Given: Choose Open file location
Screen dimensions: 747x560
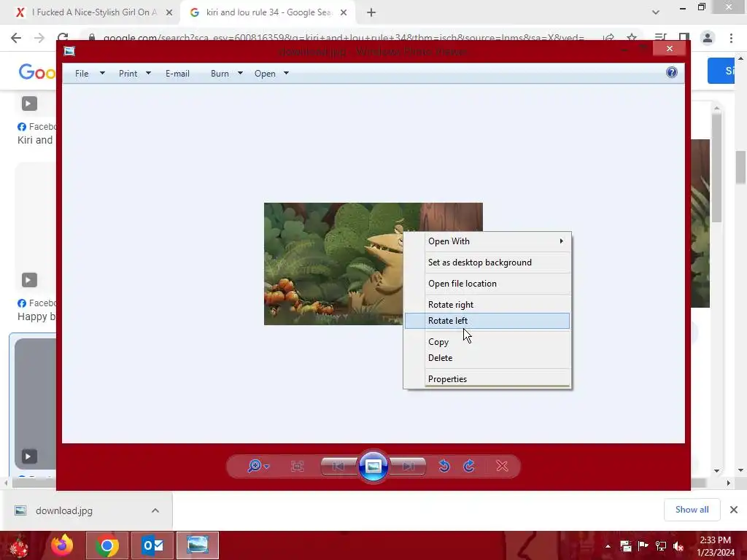Looking at the screenshot, I should pos(487,284).
